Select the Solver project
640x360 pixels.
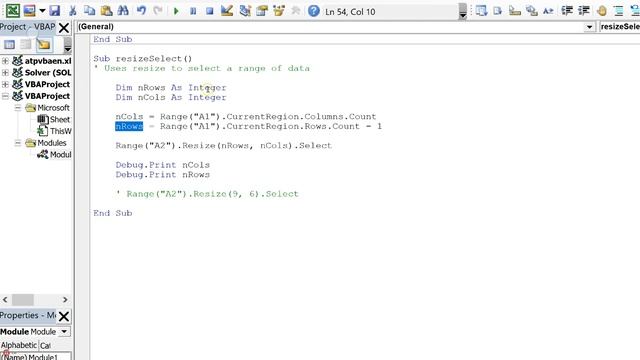(x=48, y=73)
